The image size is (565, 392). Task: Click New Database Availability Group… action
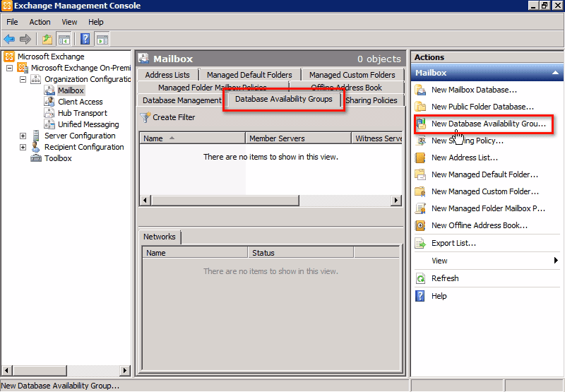click(489, 124)
